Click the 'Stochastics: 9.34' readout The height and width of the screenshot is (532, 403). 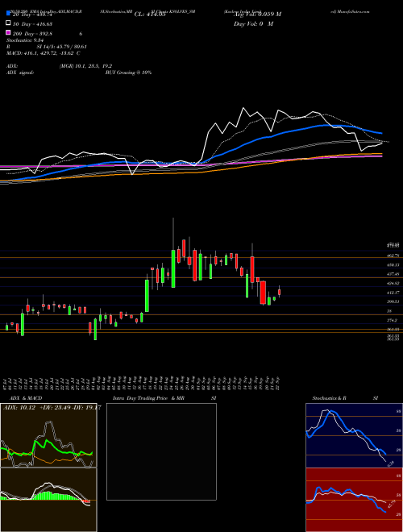pos(24,39)
